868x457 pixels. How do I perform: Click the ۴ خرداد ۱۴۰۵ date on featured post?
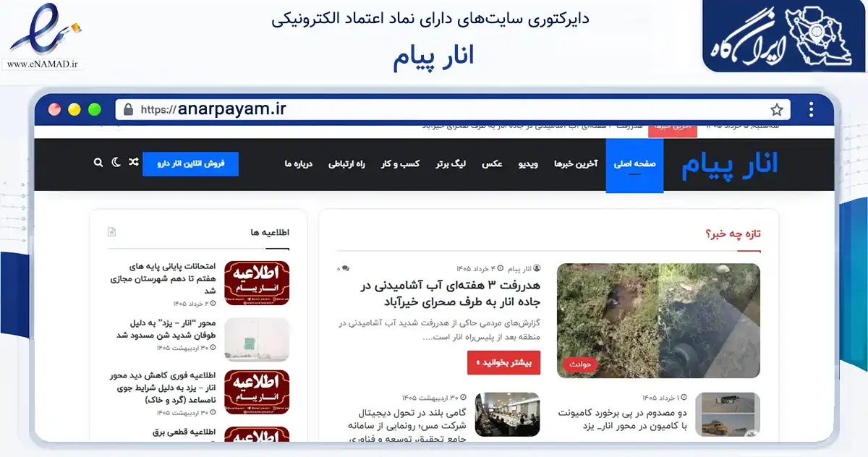(475, 268)
